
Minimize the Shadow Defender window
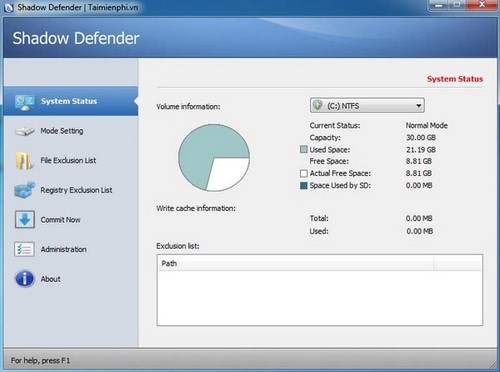(x=439, y=5)
